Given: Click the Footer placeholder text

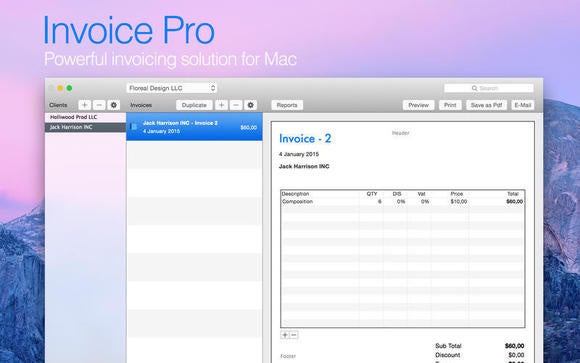Looking at the screenshot, I should pyautogui.click(x=288, y=356).
